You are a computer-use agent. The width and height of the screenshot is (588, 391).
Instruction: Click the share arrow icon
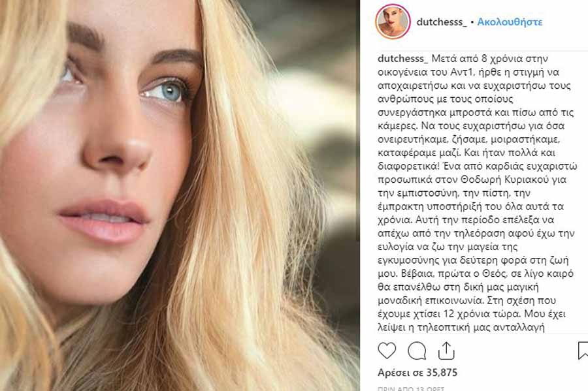(446, 351)
